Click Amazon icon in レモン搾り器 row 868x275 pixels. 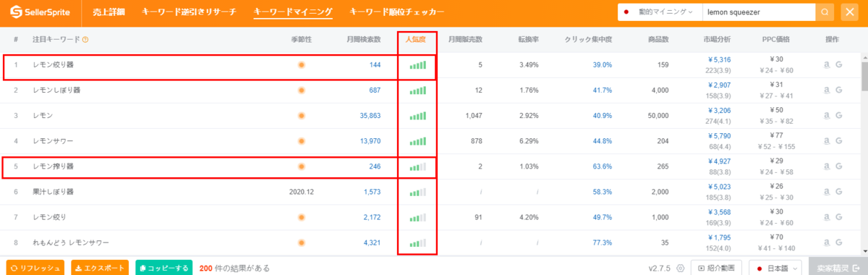click(827, 166)
